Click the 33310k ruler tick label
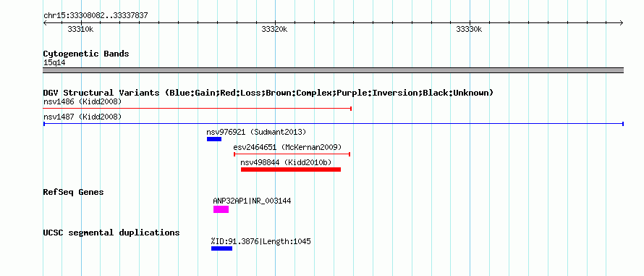Screen dimensions: 644x276 coord(80,29)
